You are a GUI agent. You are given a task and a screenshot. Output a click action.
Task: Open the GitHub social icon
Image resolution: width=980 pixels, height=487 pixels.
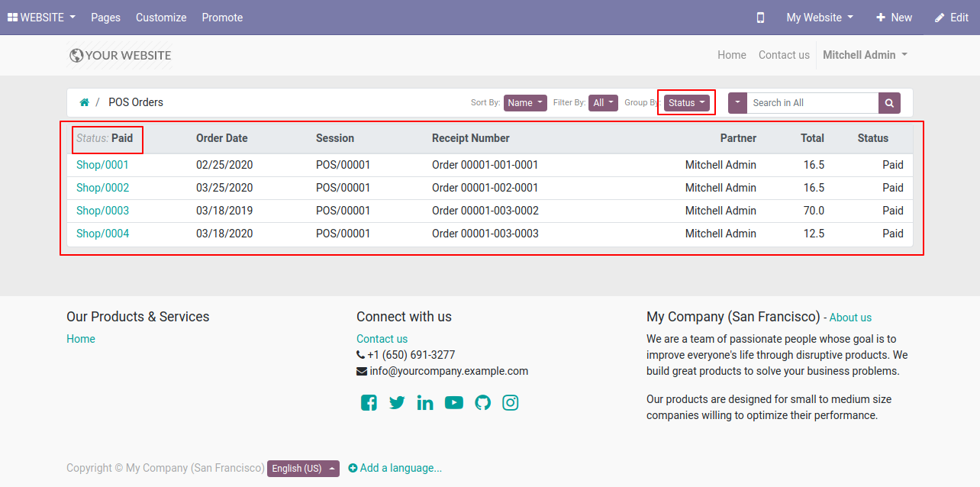point(482,403)
